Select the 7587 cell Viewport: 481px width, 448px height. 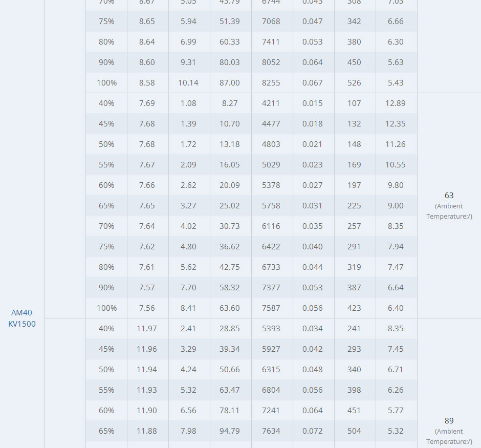271,308
